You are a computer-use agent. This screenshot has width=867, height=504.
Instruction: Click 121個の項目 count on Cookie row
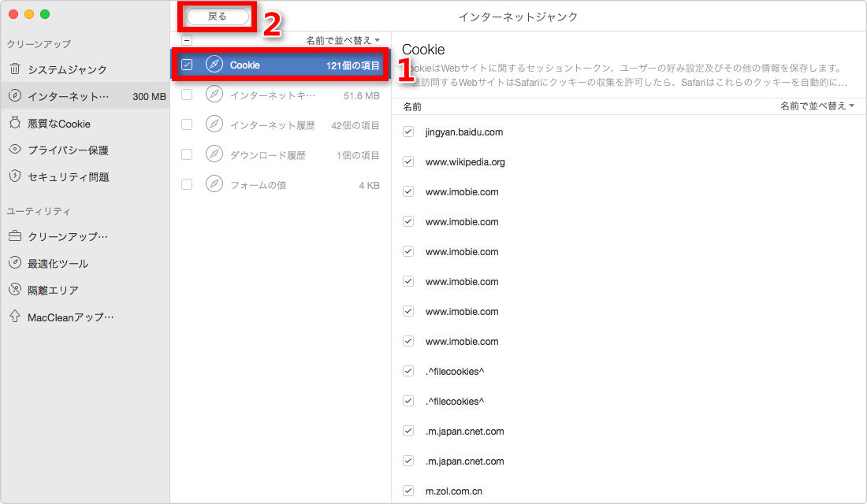click(353, 65)
